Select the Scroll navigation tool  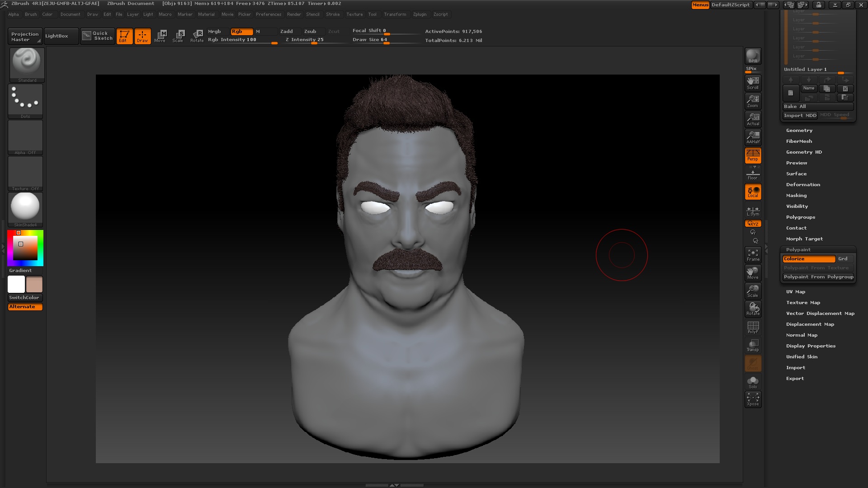pyautogui.click(x=752, y=83)
